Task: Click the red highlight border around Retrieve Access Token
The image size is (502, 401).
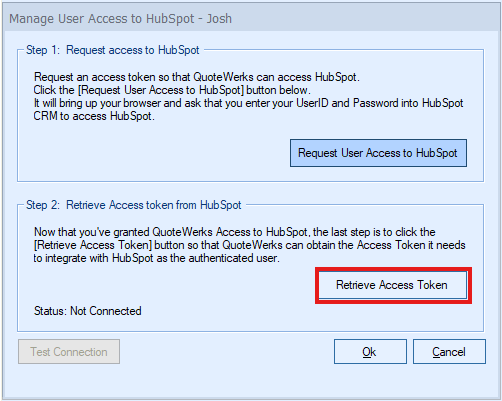Action: coord(393,269)
